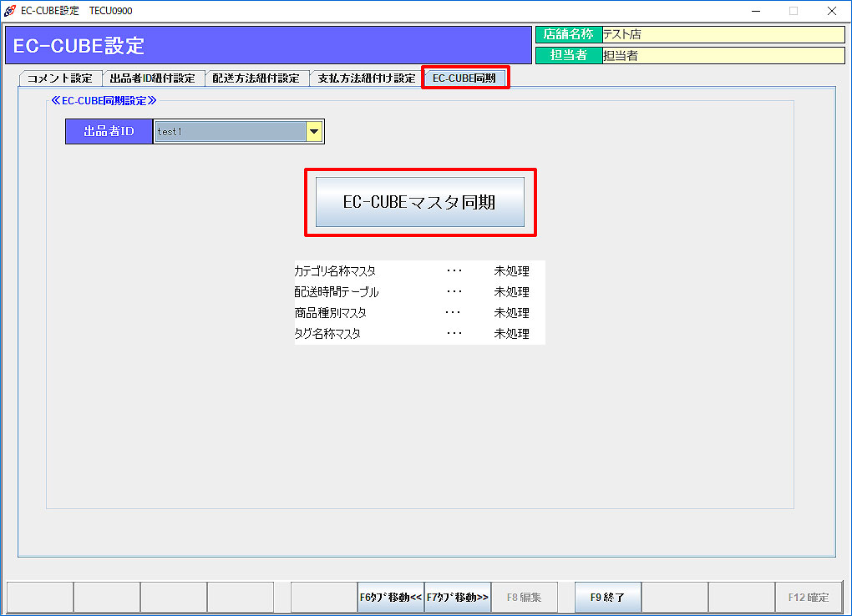Image resolution: width=852 pixels, height=616 pixels.
Task: Go to 支払方法紐付け設定 tab
Action: point(366,78)
